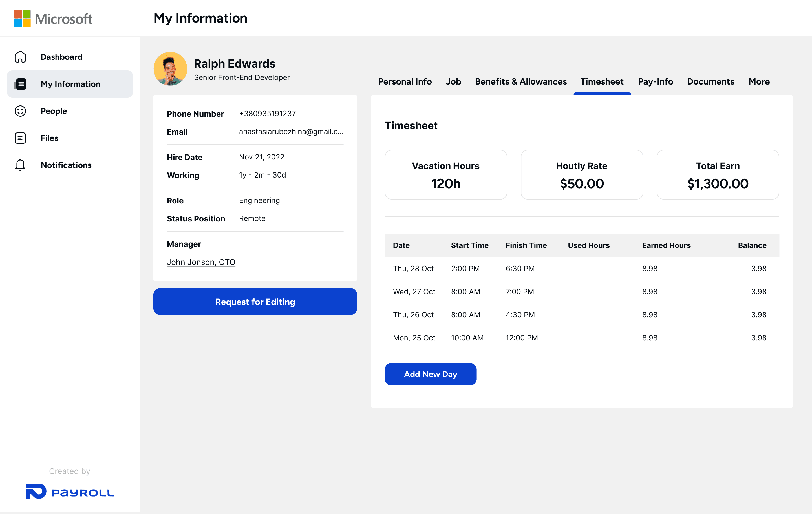Click the Files icon in sidebar
812x514 pixels.
coord(20,138)
